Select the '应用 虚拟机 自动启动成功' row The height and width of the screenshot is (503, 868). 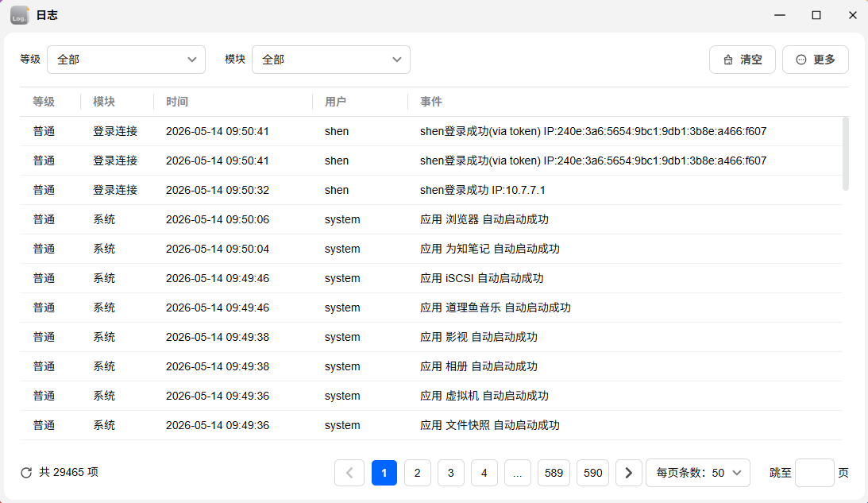[x=431, y=396]
